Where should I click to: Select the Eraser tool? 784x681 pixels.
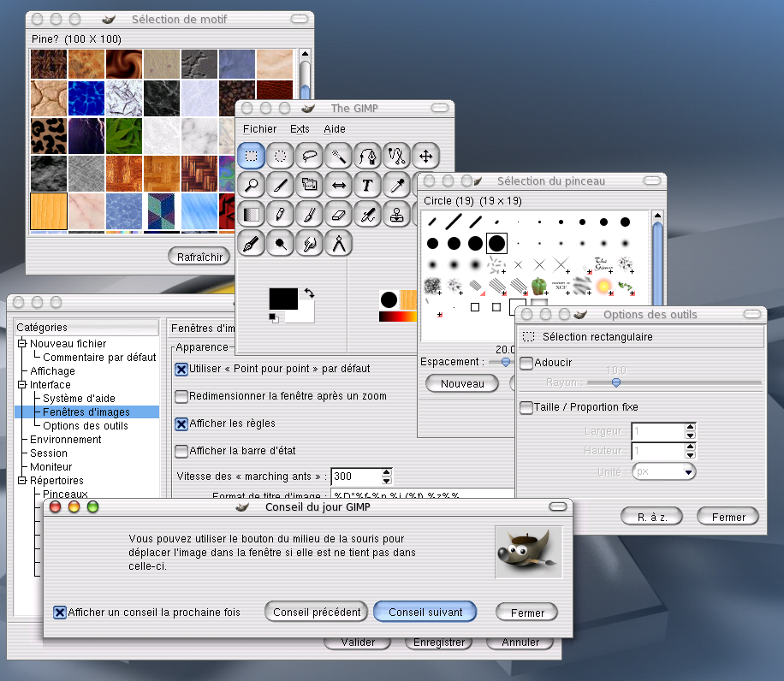pyautogui.click(x=338, y=215)
